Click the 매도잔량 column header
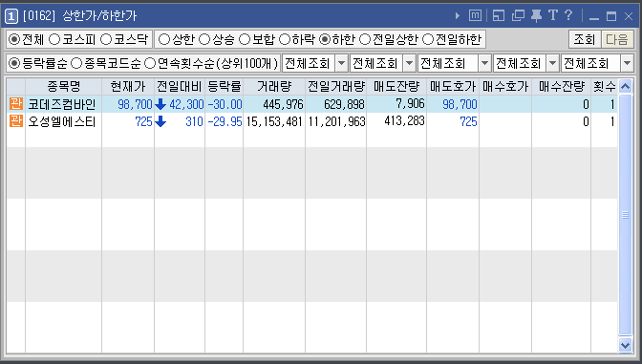Screen dimensions: 642x364 point(396,86)
